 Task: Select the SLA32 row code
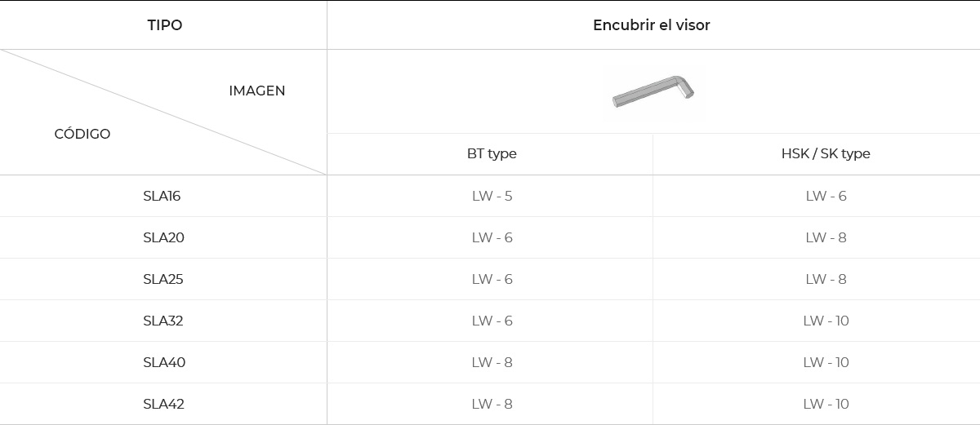pos(163,321)
